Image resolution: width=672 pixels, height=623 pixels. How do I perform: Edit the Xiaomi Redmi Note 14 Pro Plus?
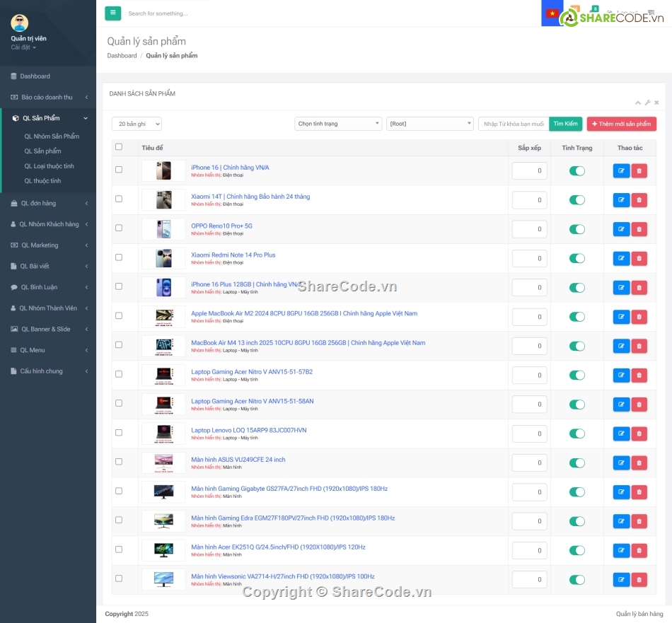click(x=621, y=258)
